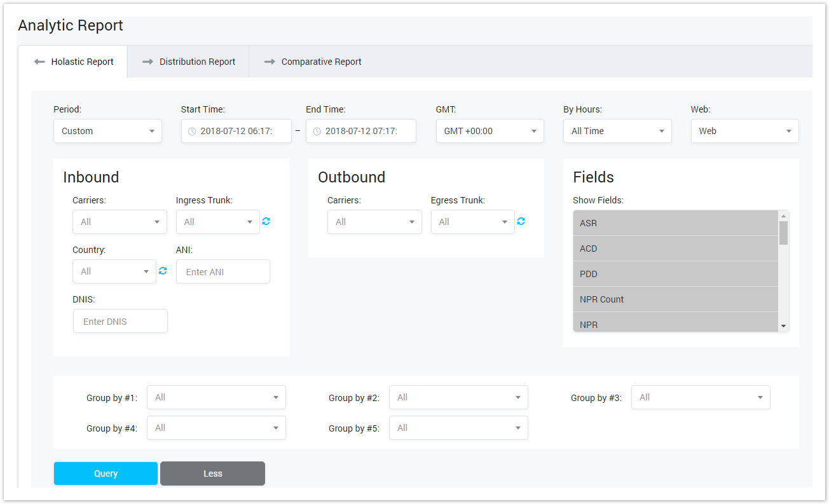Screen dimensions: 829x504
Task: Open the Period dropdown
Action: point(107,131)
